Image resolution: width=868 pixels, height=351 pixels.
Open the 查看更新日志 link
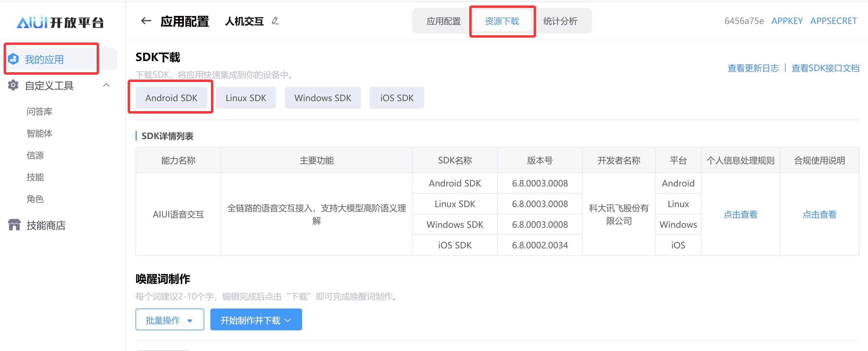pos(753,68)
